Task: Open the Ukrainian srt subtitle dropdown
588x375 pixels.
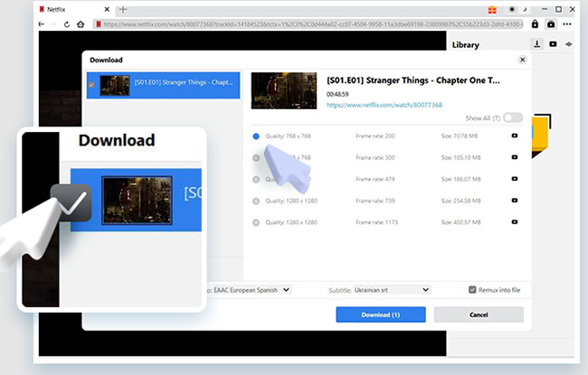Action: 392,290
